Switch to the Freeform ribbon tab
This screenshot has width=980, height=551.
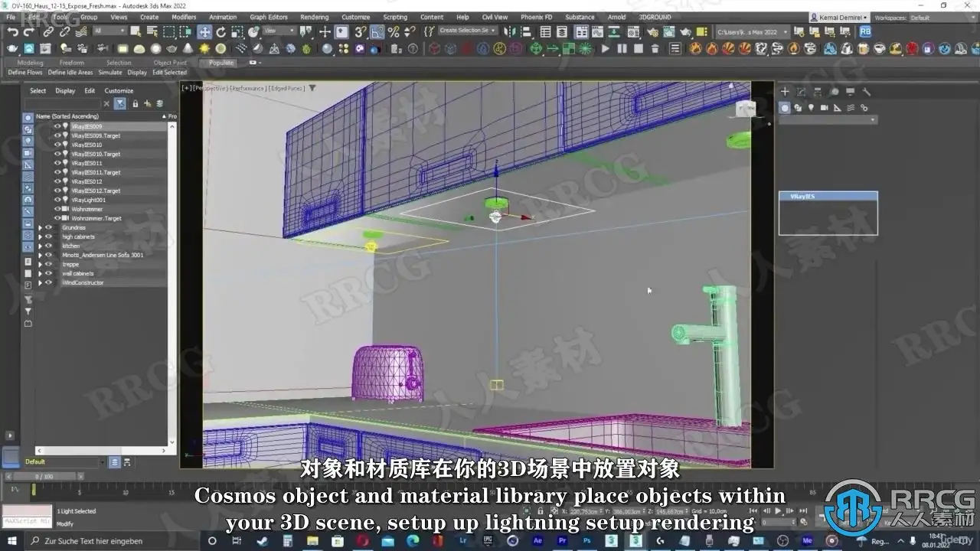coord(72,63)
